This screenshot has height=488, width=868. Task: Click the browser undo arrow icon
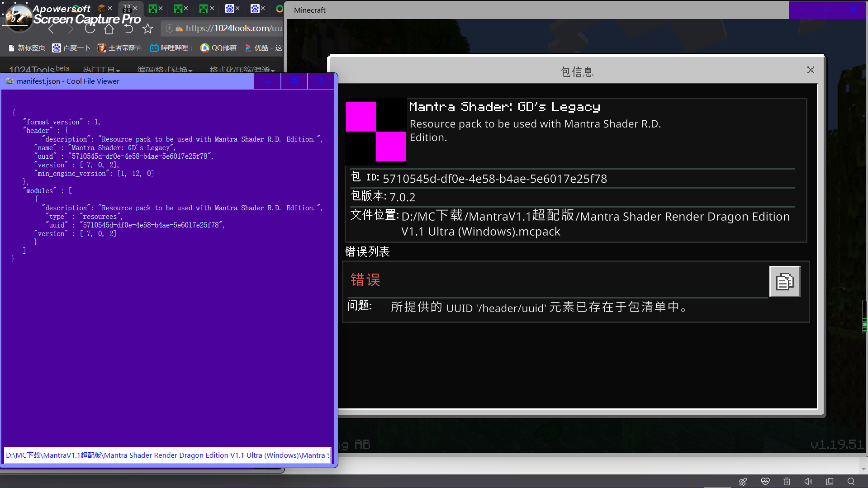tap(128, 29)
